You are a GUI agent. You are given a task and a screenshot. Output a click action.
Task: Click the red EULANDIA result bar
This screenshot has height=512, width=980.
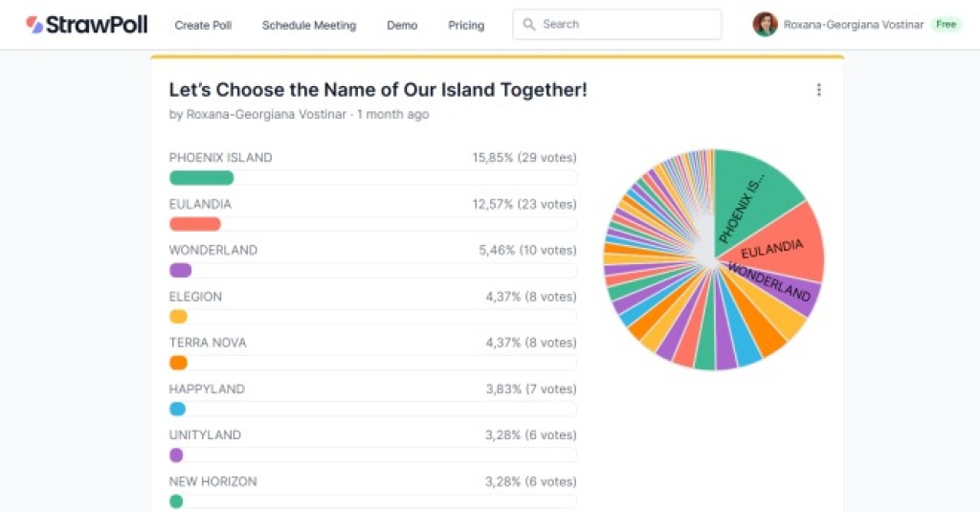tap(194, 224)
